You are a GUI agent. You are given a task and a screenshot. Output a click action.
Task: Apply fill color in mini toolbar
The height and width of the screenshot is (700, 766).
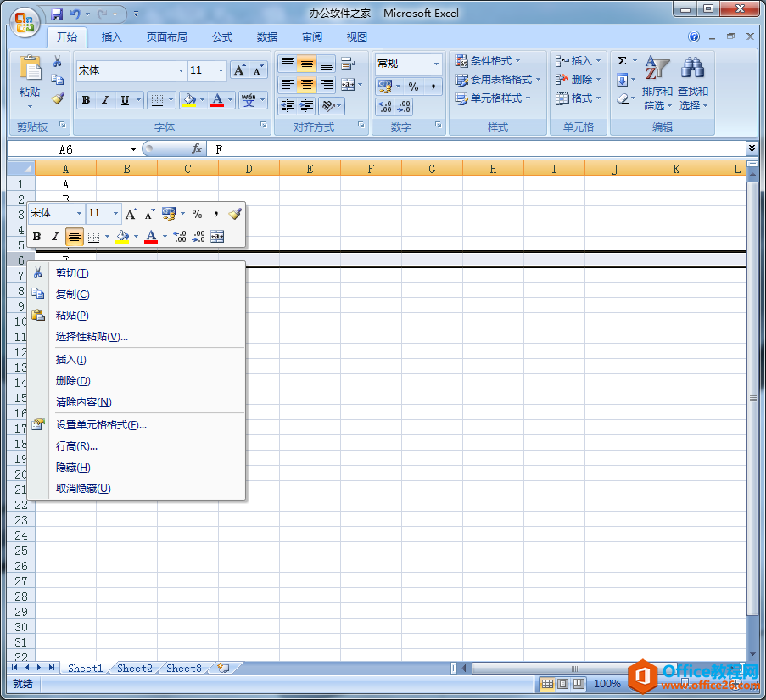122,237
